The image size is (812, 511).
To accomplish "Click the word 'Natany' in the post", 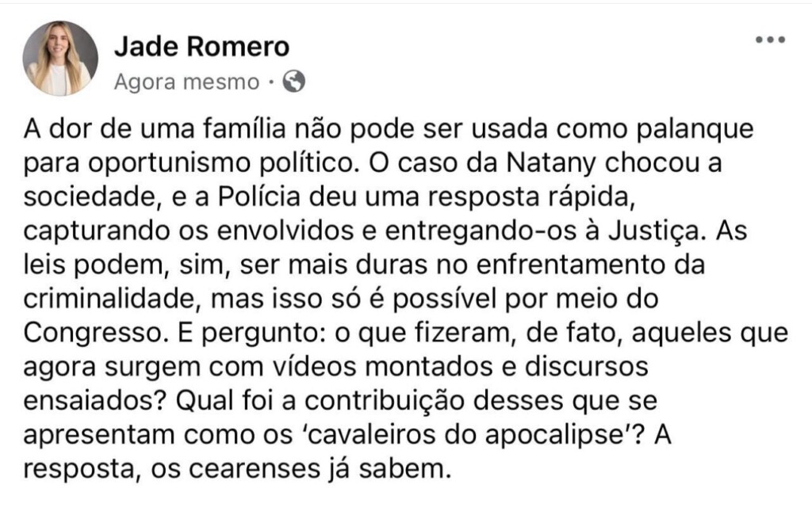I will 551,164.
